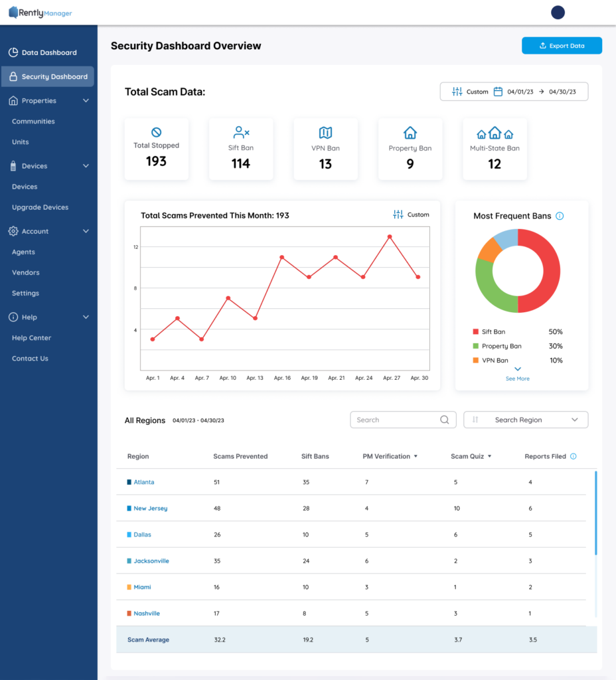
Task: Click the VPN Ban map icon
Action: pos(325,132)
